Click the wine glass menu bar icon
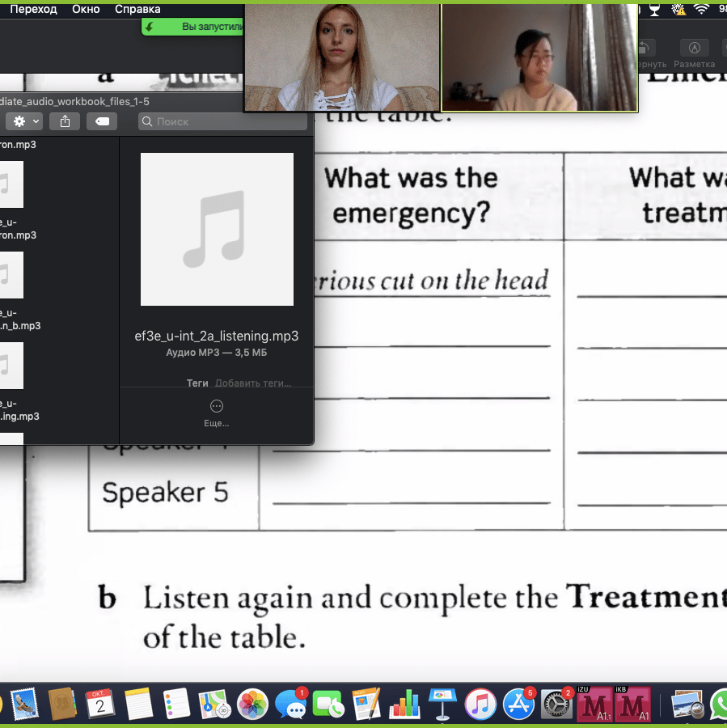Screen dimensions: 727x728 point(654,9)
